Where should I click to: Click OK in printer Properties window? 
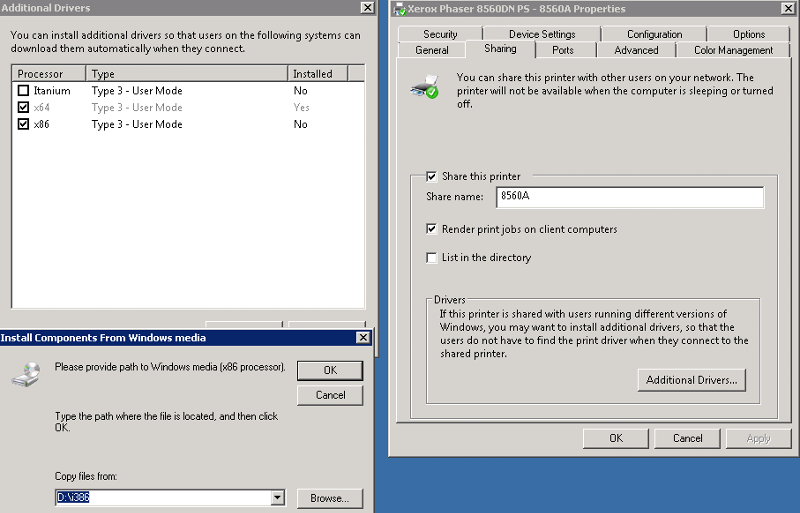tap(616, 438)
